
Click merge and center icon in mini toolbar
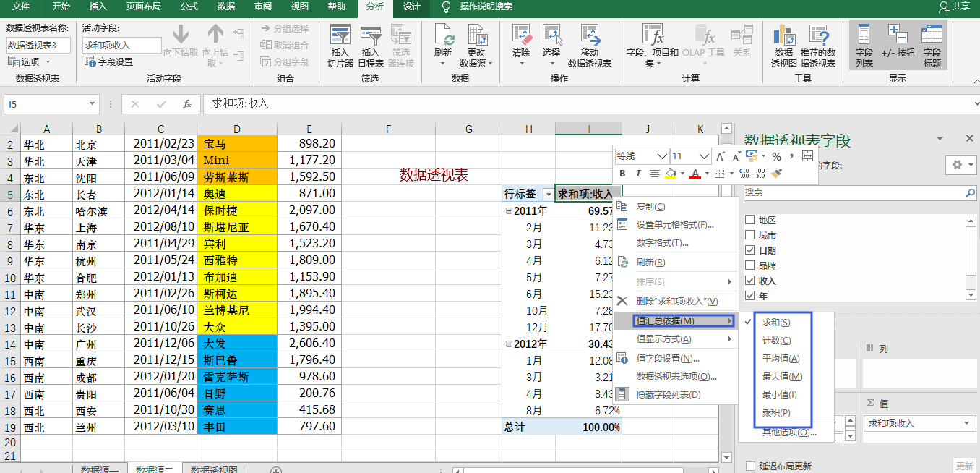(807, 156)
